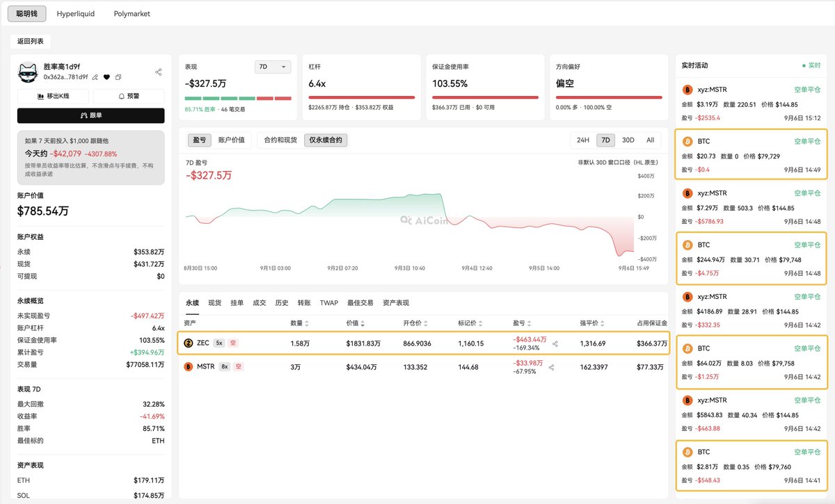Sort positions by the 盈亏 column arrows
Viewport: 835px width, 504px height.
pos(530,323)
